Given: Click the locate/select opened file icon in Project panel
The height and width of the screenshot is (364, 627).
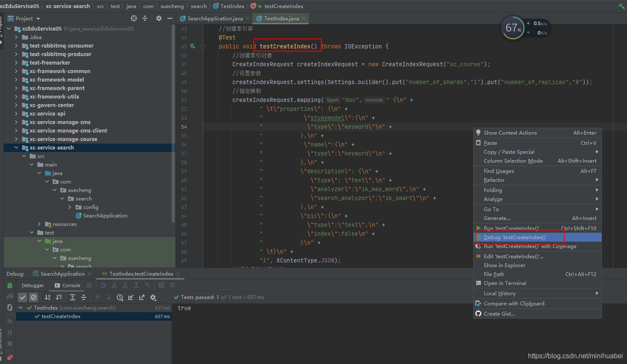Looking at the screenshot, I should [x=134, y=18].
